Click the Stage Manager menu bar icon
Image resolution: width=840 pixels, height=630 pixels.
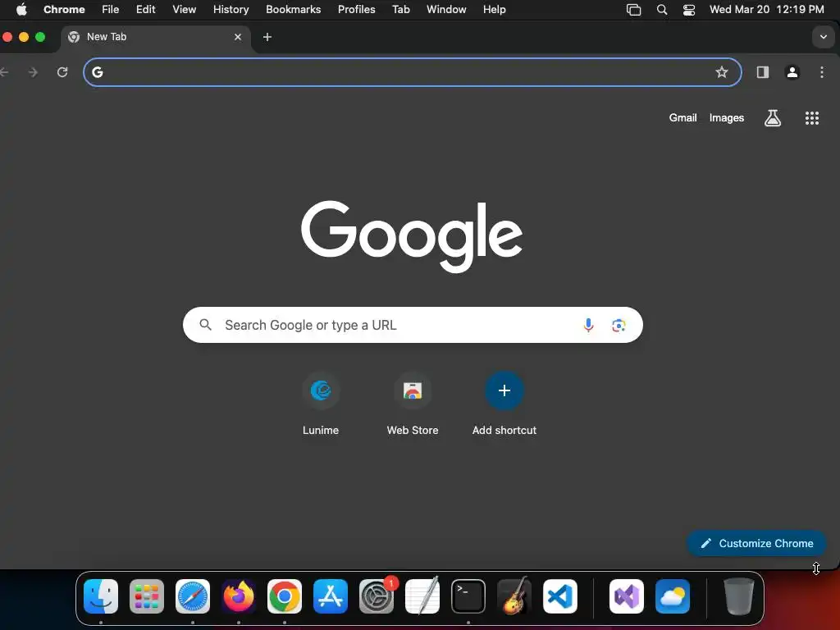pos(634,10)
